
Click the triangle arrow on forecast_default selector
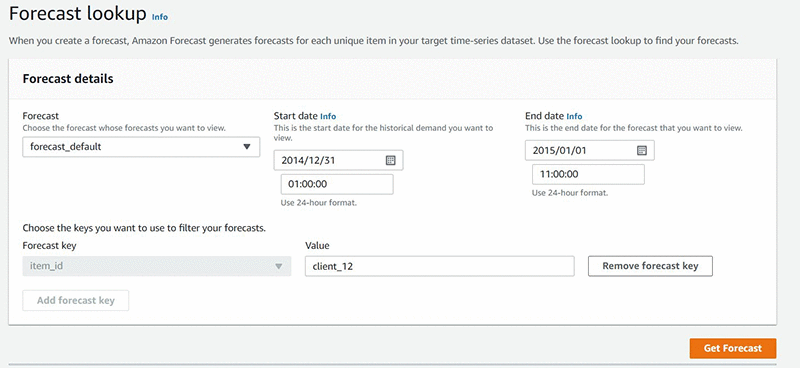247,147
